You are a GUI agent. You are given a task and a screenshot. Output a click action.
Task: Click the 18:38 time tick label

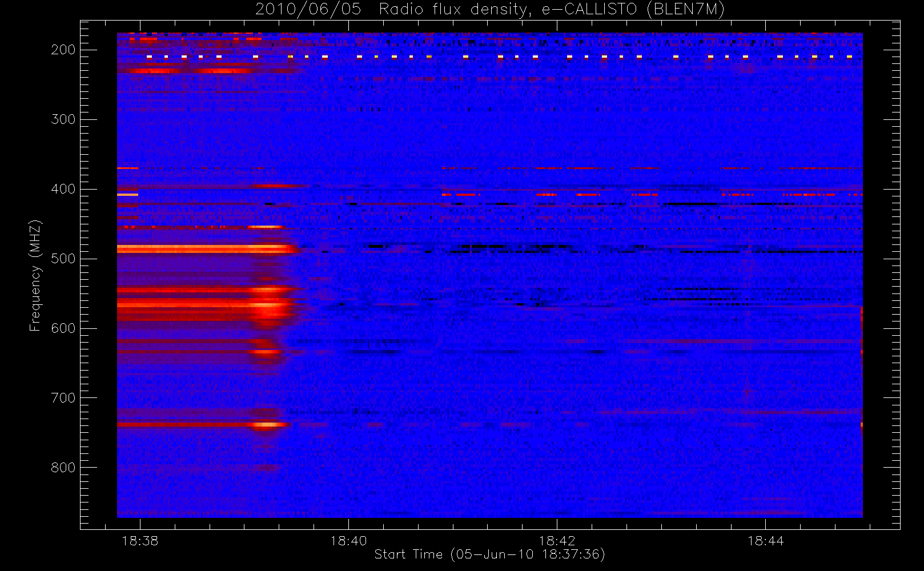(140, 541)
